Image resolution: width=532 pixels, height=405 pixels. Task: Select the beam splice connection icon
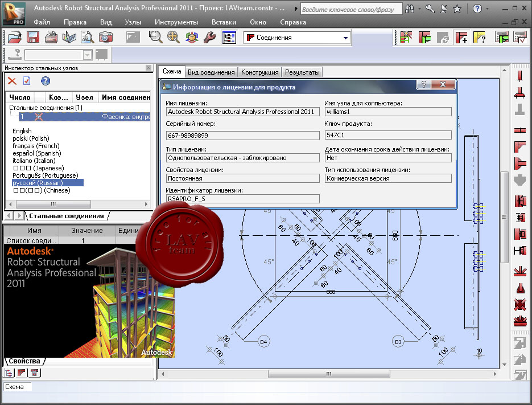[x=519, y=130]
